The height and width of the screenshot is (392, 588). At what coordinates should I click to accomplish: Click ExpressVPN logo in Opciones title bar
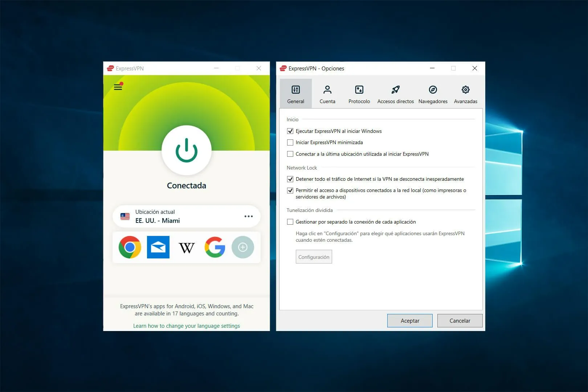point(283,68)
